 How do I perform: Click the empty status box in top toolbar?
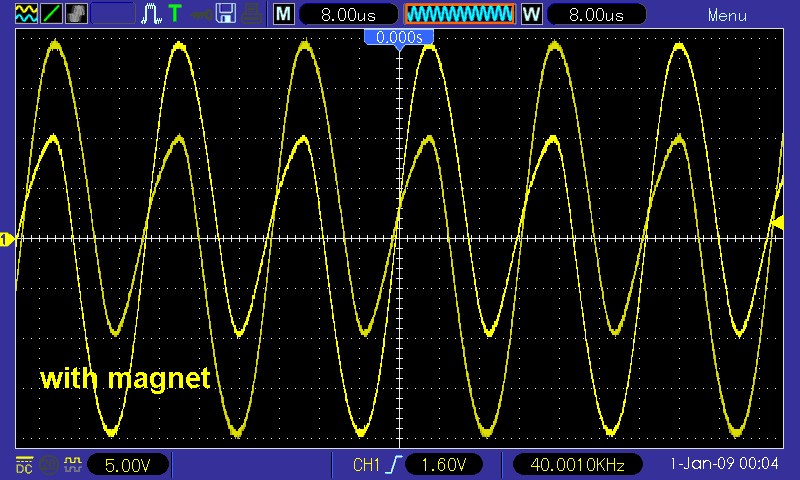pyautogui.click(x=113, y=14)
